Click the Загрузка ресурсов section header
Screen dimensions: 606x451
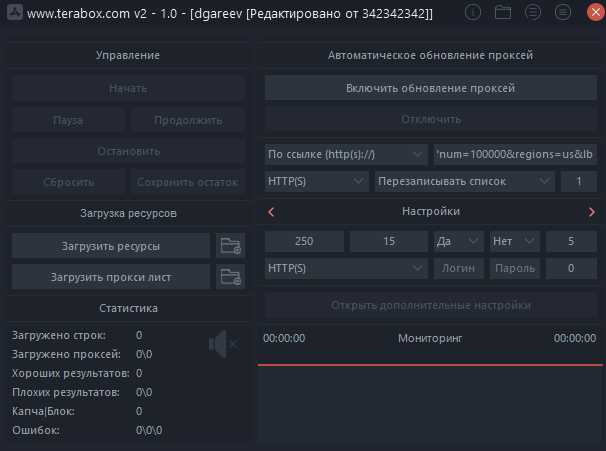click(128, 213)
